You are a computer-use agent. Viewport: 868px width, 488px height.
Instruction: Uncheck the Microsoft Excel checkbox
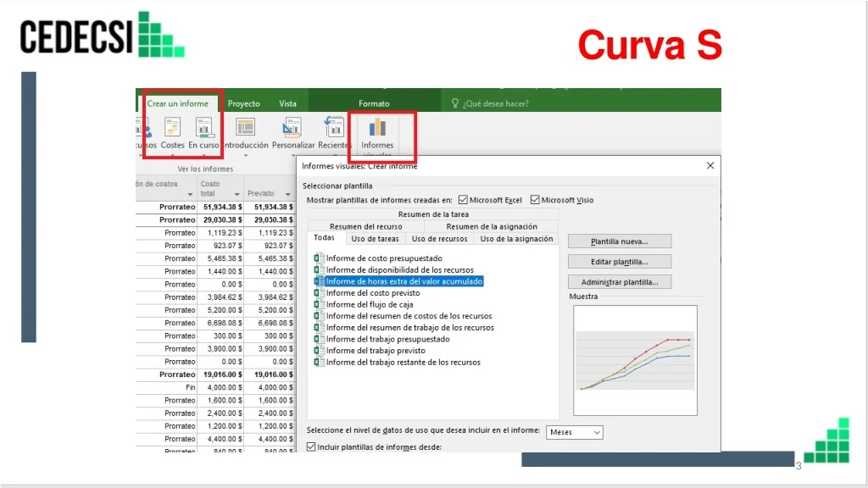[x=464, y=200]
